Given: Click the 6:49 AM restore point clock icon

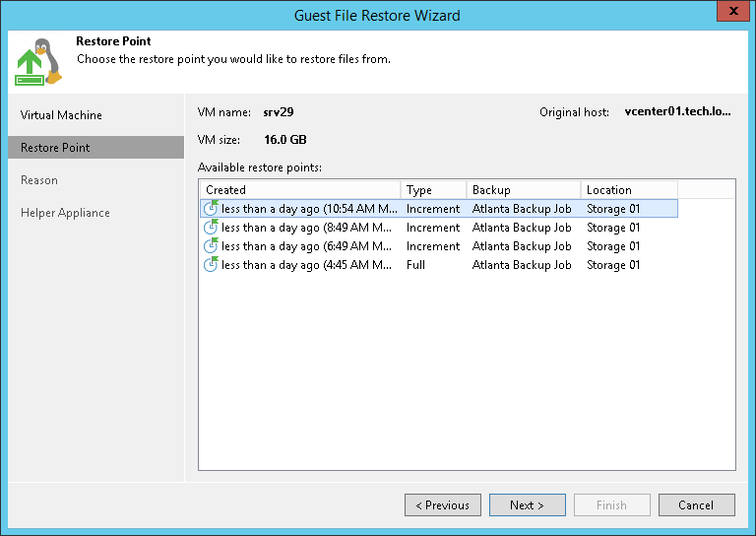Looking at the screenshot, I should click(x=211, y=246).
